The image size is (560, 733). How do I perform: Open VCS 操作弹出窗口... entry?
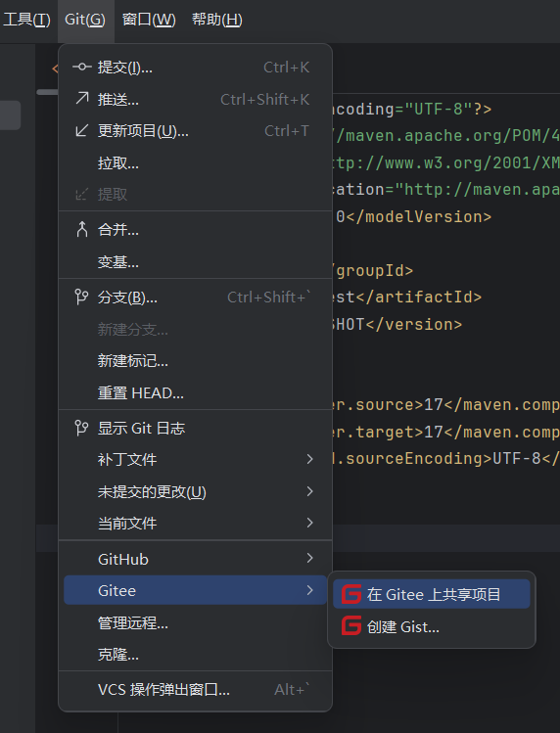(x=195, y=690)
